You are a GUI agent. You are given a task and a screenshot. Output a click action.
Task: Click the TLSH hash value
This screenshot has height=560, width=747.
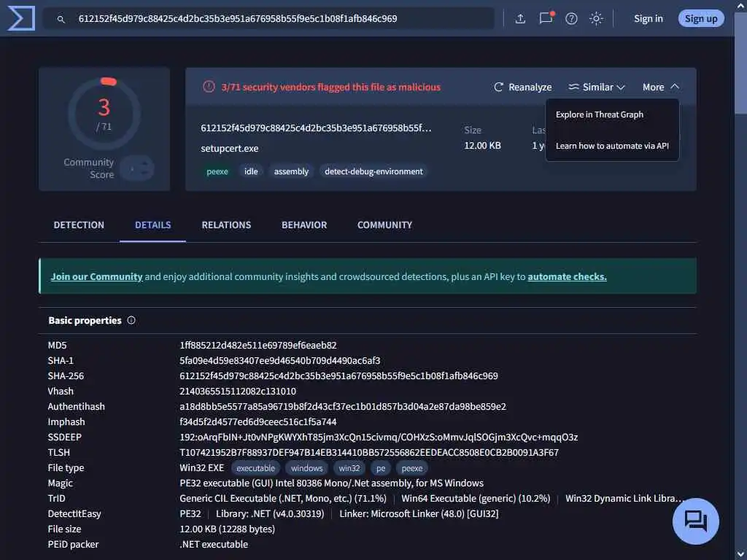pyautogui.click(x=369, y=452)
